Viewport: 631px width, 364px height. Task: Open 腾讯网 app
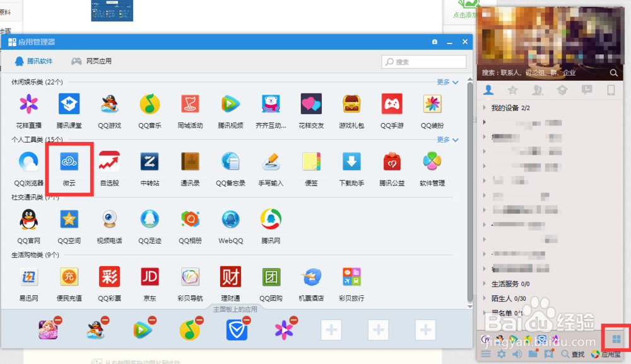pyautogui.click(x=271, y=219)
